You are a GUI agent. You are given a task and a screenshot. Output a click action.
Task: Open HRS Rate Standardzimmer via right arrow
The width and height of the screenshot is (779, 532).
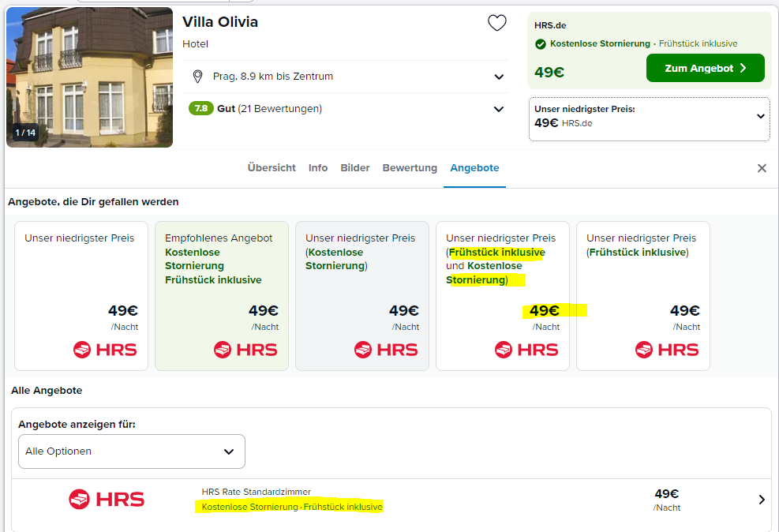click(x=762, y=500)
